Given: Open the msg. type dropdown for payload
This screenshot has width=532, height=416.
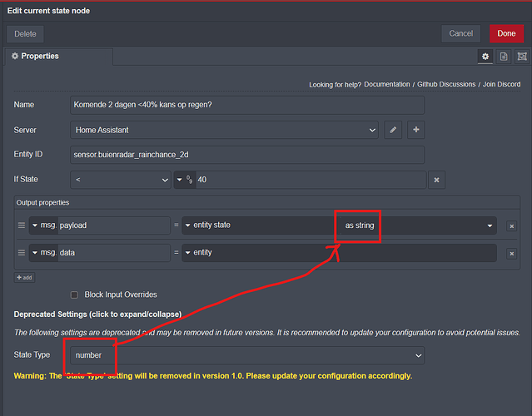Looking at the screenshot, I should click(43, 225).
